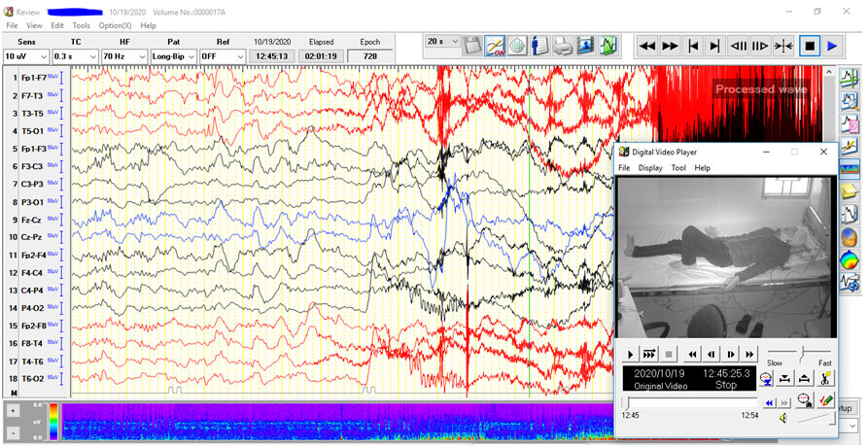Play the video in the Digital Video Player
Viewport: 868px width, 448px height.
(x=630, y=355)
